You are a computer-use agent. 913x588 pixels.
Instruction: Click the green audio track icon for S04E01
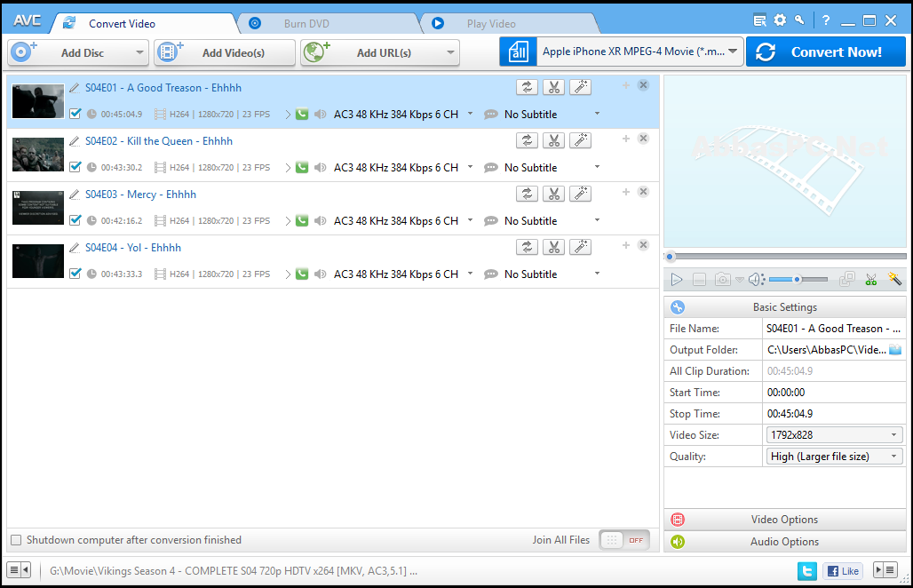(302, 114)
